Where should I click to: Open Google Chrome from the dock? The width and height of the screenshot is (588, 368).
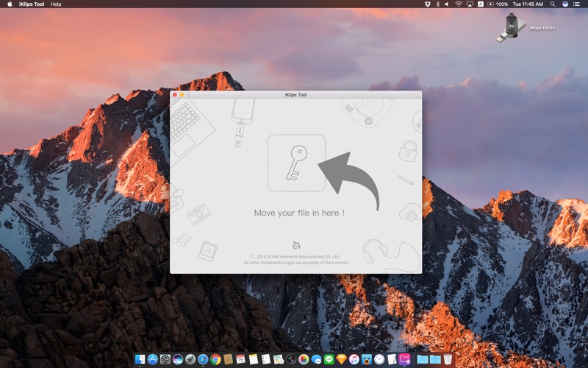pyautogui.click(x=215, y=359)
